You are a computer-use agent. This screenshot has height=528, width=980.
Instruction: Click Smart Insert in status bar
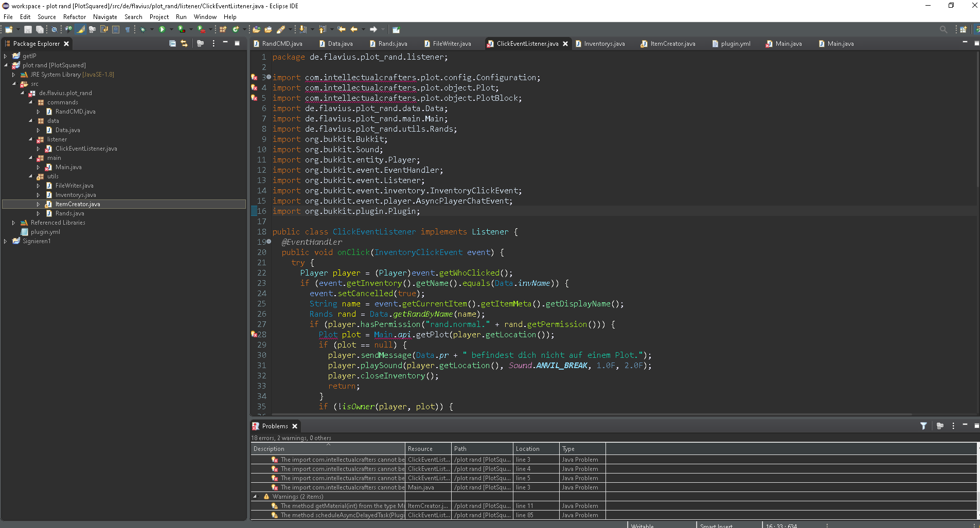click(716, 525)
